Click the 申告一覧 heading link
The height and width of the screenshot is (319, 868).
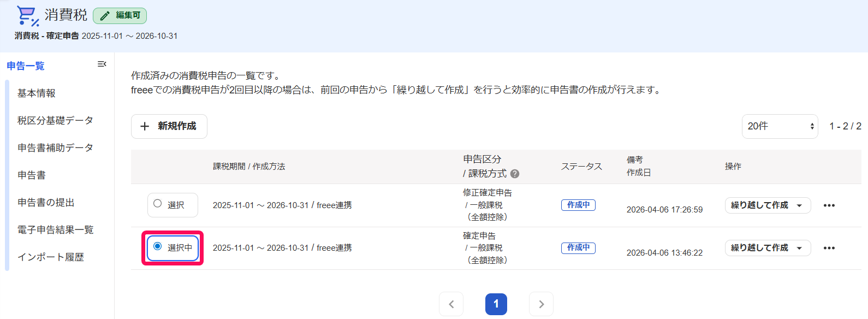[x=26, y=66]
